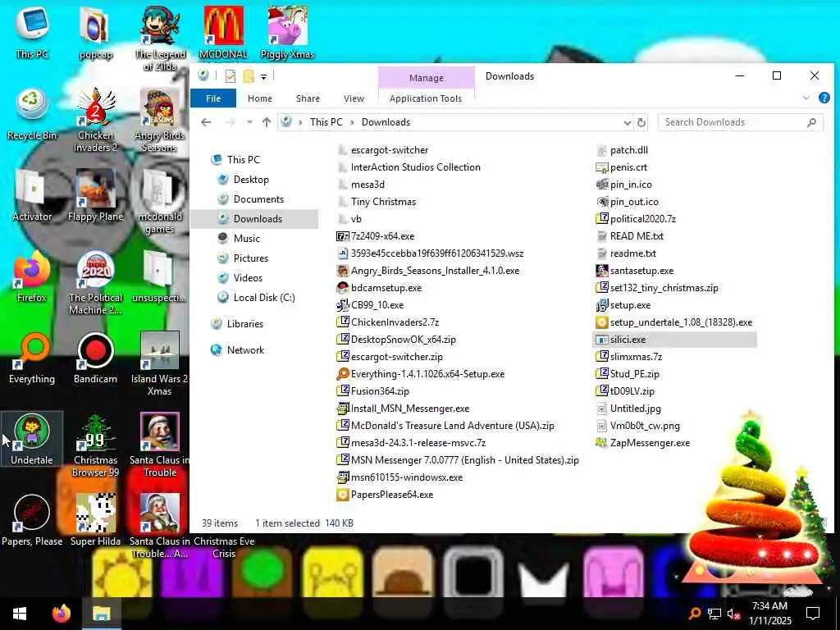Image resolution: width=840 pixels, height=630 pixels.
Task: Open address bar history dropdown
Action: pyautogui.click(x=627, y=123)
